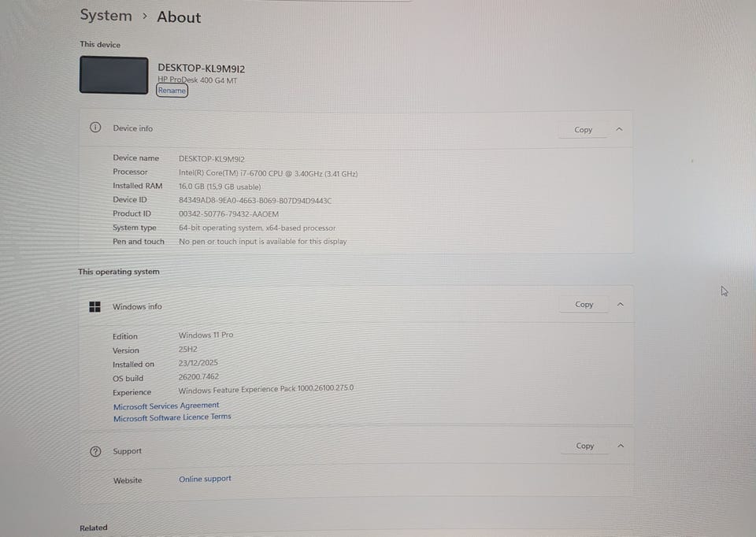Copy the Windows info details

[x=584, y=304]
